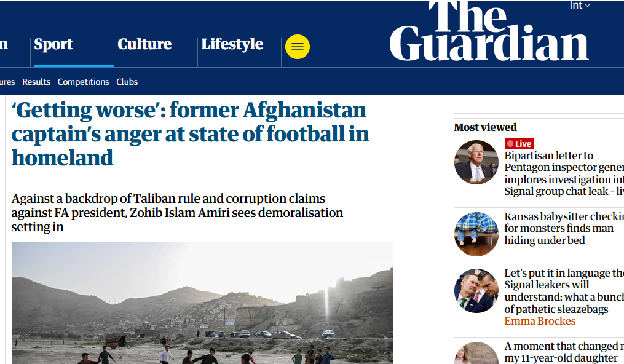Screen dimensions: 624x364
Task: Select the Clubs subnav link
Action: pyautogui.click(x=127, y=82)
